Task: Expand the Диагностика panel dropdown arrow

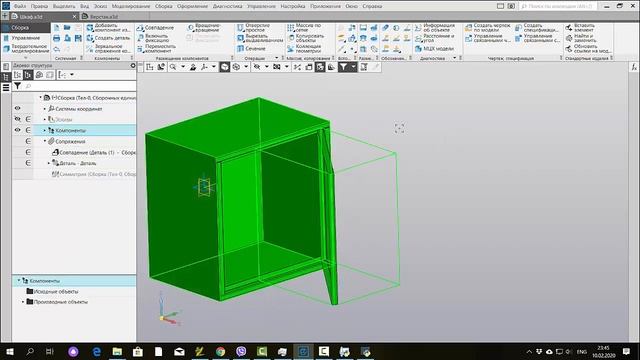Action: (x=454, y=58)
